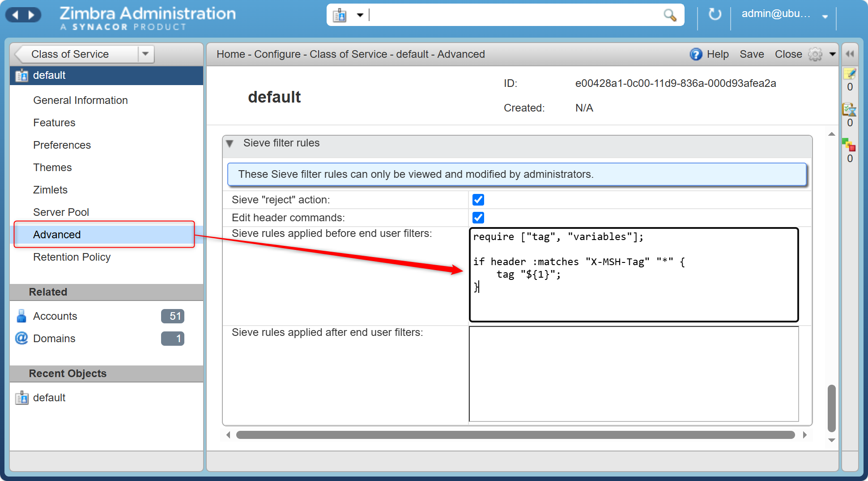Expand the Class of Service navigation dropdown
Viewport: 868px width, 481px height.
145,54
